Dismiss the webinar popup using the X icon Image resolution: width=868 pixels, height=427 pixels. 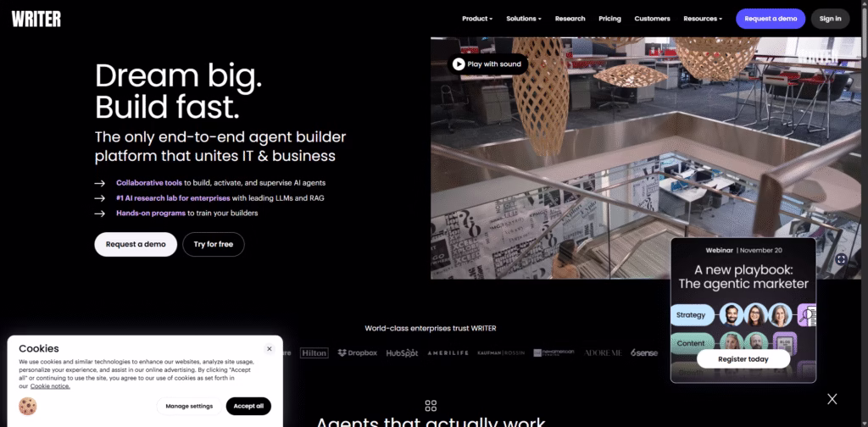(x=832, y=399)
